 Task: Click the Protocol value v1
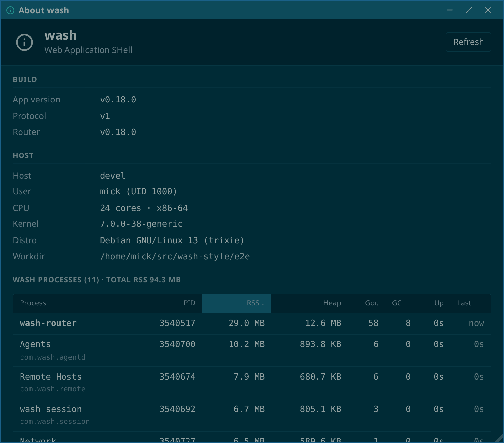[x=105, y=116]
